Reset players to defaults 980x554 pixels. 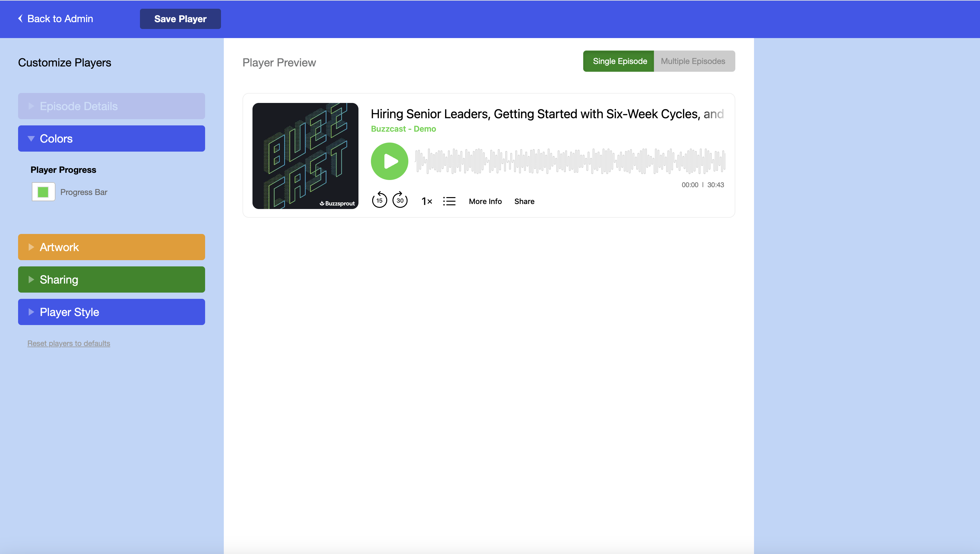click(x=69, y=343)
